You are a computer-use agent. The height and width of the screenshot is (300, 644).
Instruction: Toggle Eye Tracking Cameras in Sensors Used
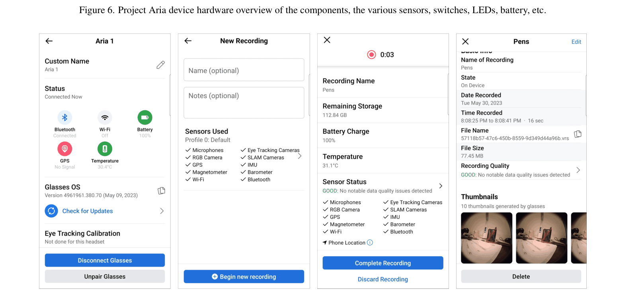[243, 150]
